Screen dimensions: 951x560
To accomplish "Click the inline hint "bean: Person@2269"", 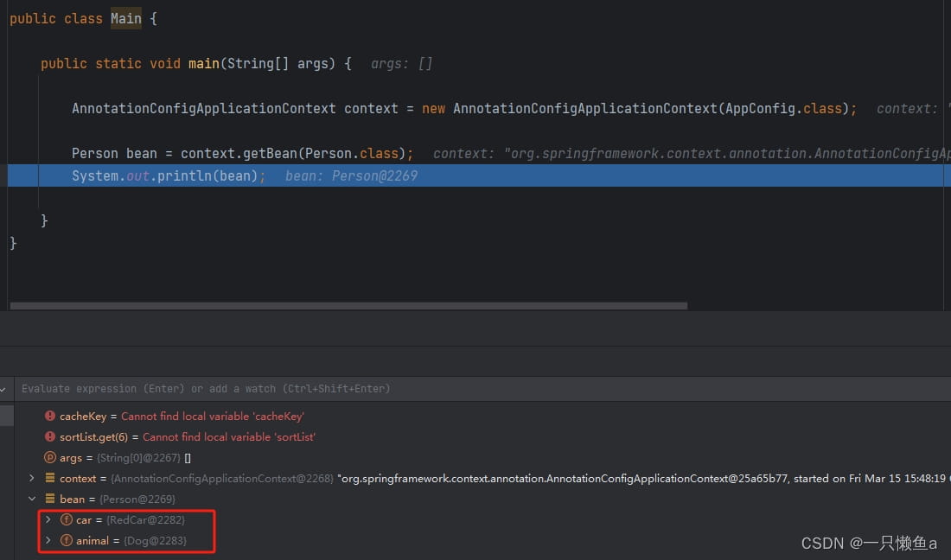I will (351, 175).
